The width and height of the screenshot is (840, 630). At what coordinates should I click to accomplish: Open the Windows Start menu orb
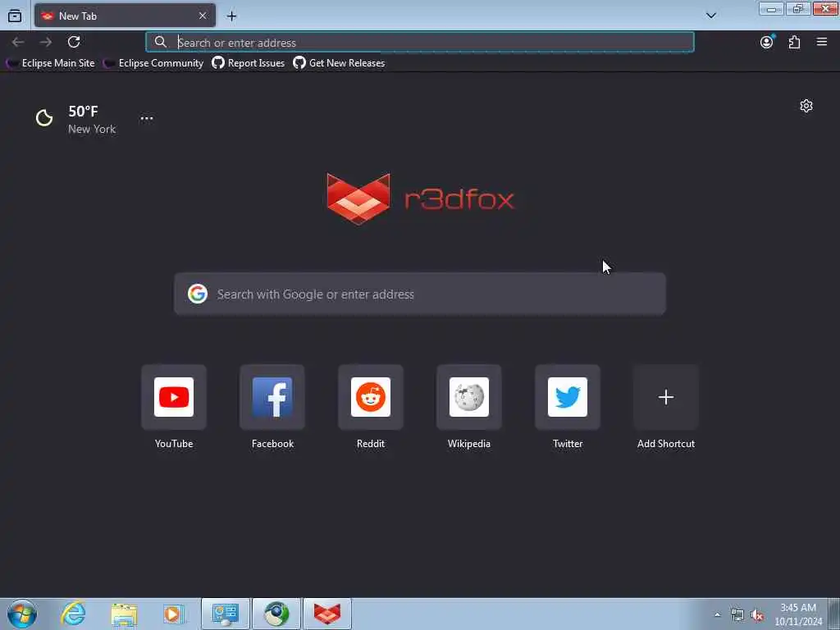pyautogui.click(x=22, y=614)
